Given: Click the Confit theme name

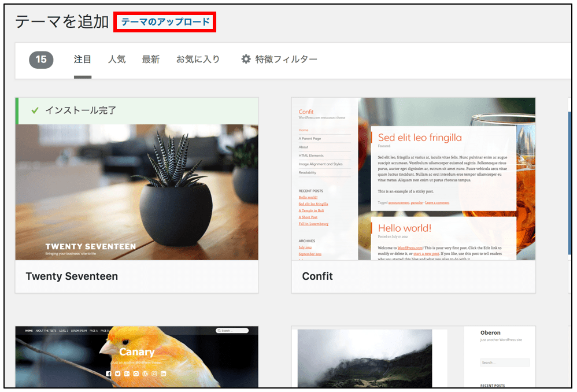Looking at the screenshot, I should coord(317,276).
